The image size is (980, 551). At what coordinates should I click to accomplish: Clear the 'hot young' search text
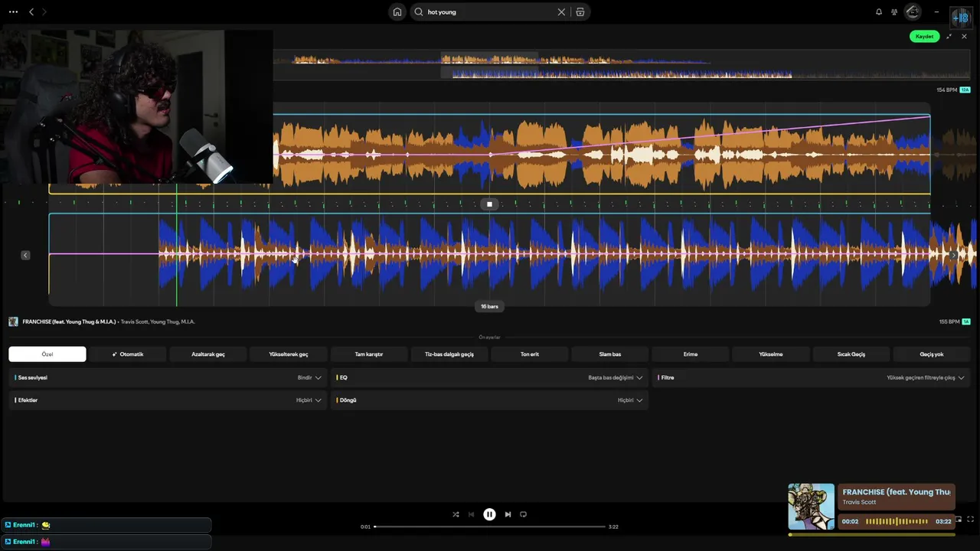point(561,12)
